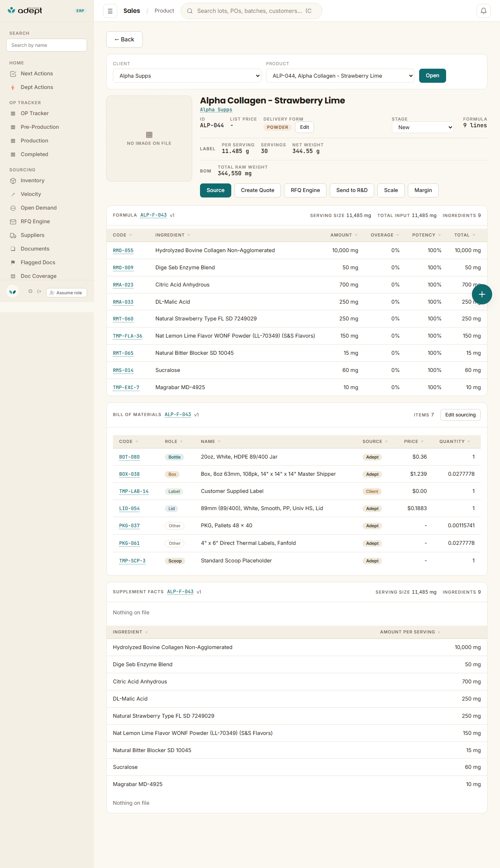
Task: Open Documents in the sidebar
Action: click(35, 249)
